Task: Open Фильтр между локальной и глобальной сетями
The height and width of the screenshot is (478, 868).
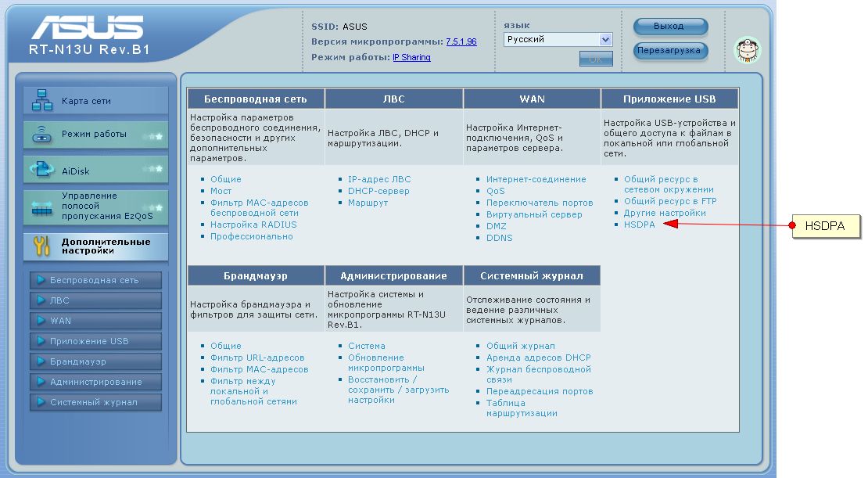Action: pos(253,391)
